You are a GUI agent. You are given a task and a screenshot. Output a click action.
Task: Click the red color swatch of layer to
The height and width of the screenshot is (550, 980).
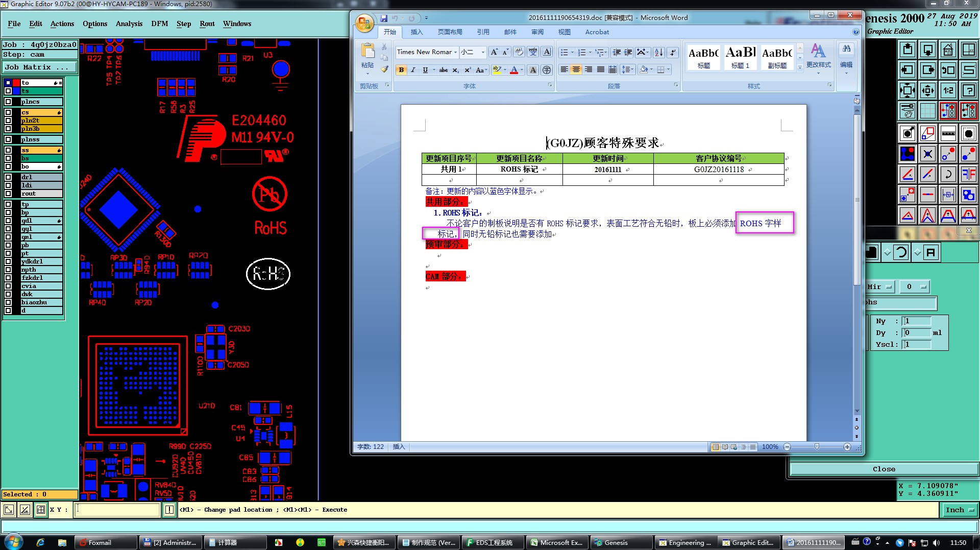pyautogui.click(x=16, y=83)
